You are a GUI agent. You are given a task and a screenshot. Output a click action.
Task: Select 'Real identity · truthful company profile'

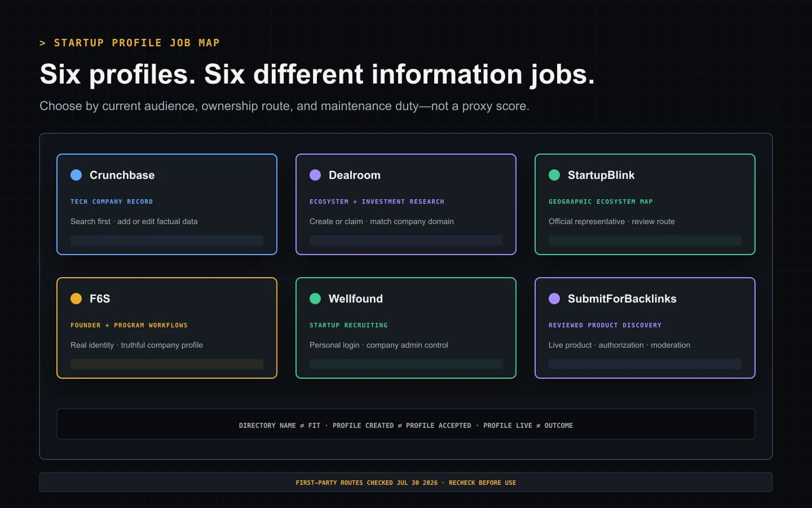pos(136,345)
